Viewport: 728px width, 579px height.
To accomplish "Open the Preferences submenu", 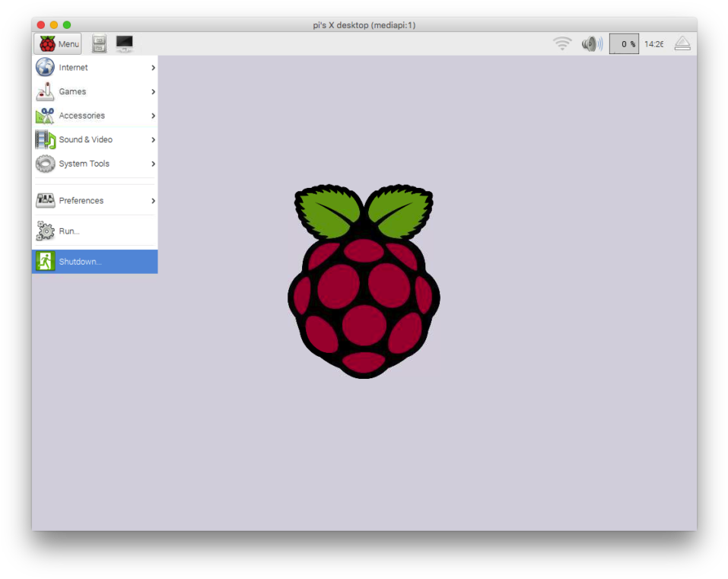I will pos(95,201).
